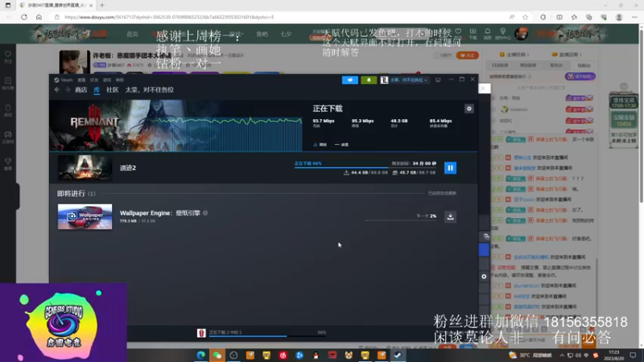Click the Wallpaper Engine info icon

205,212
